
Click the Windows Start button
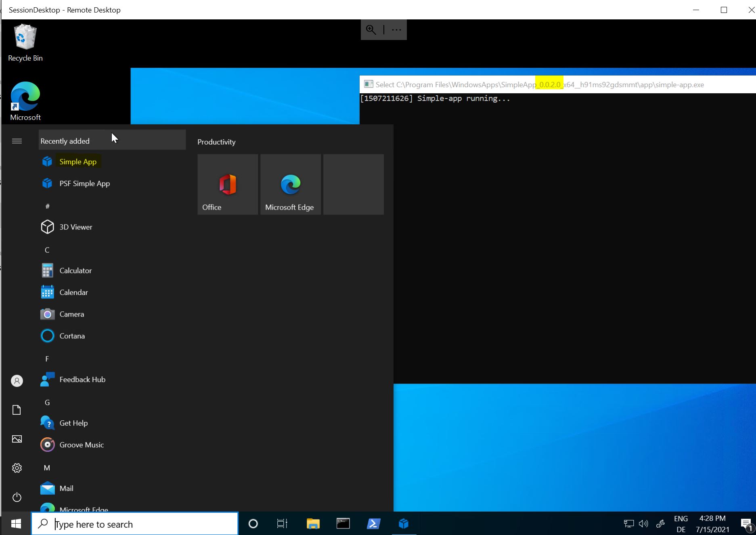coord(16,524)
